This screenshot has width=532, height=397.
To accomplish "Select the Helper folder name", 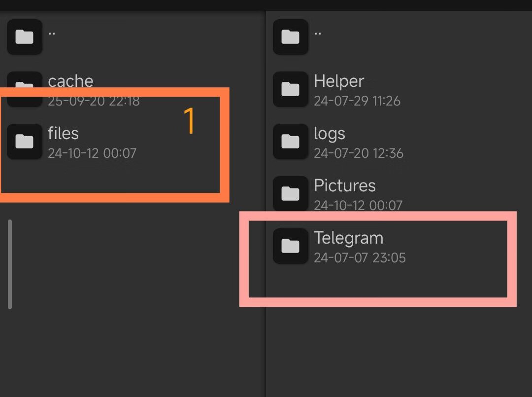I will pos(339,81).
